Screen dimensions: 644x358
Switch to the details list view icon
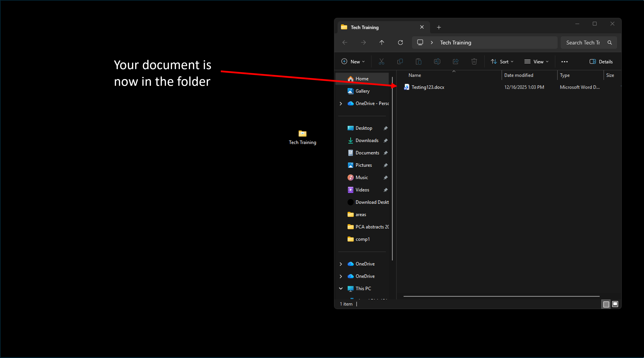[x=606, y=304]
